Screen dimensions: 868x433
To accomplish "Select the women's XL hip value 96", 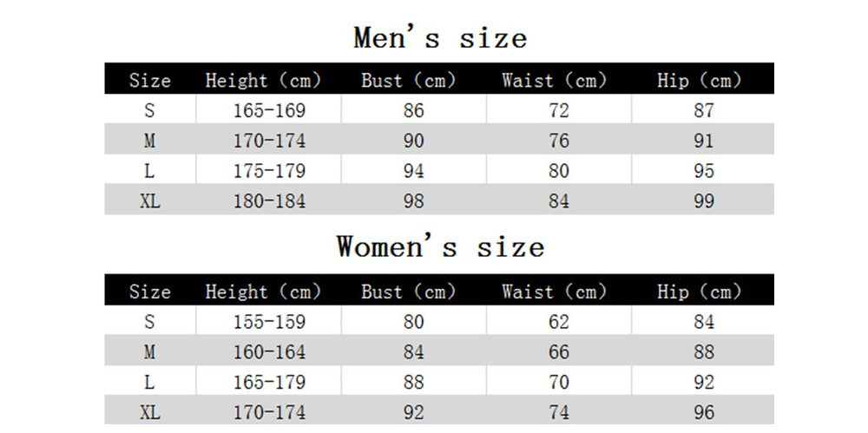I will (704, 412).
